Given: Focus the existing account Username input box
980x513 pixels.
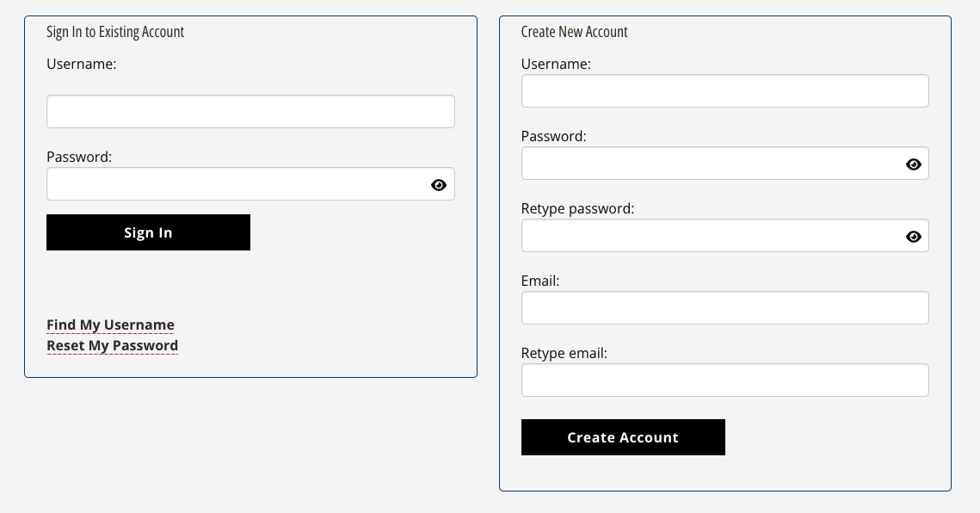Looking at the screenshot, I should click(250, 112).
